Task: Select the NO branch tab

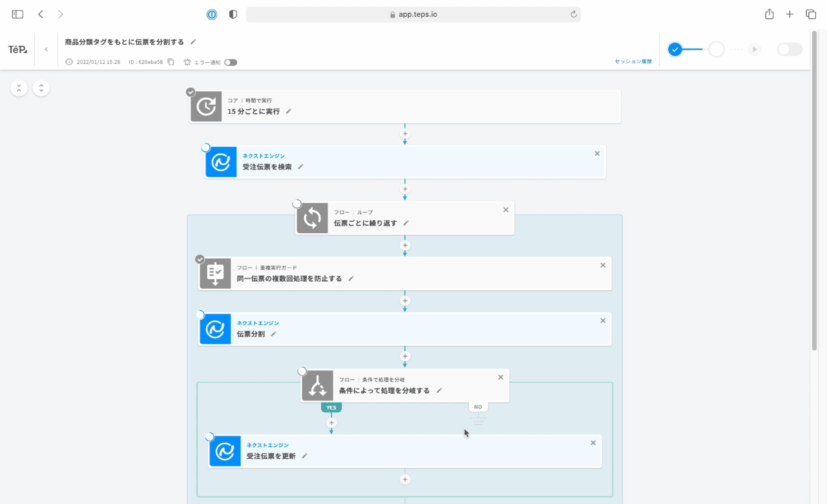Action: (477, 407)
